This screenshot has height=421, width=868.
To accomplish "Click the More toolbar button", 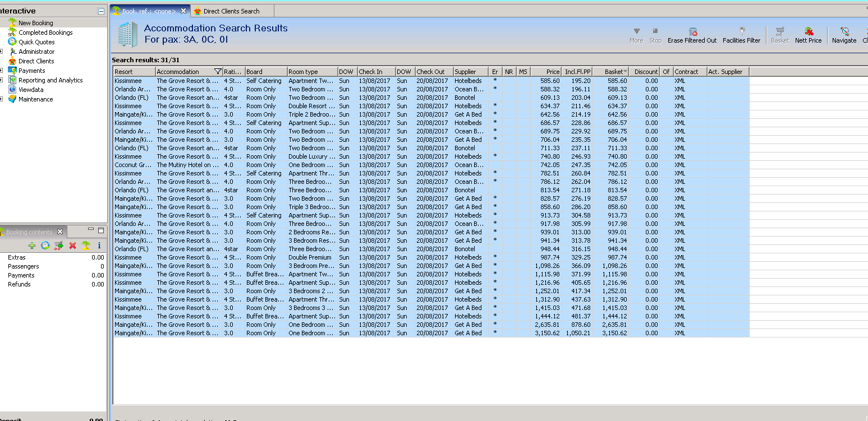I will point(636,35).
